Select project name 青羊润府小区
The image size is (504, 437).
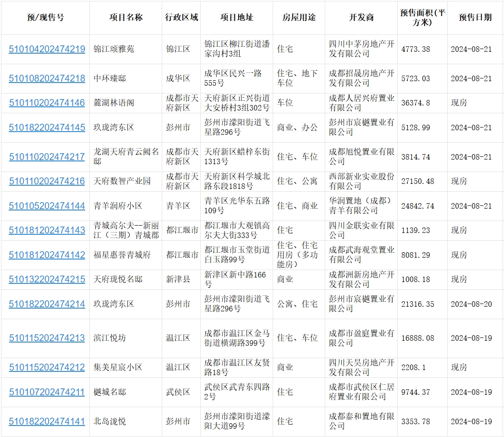pos(118,206)
